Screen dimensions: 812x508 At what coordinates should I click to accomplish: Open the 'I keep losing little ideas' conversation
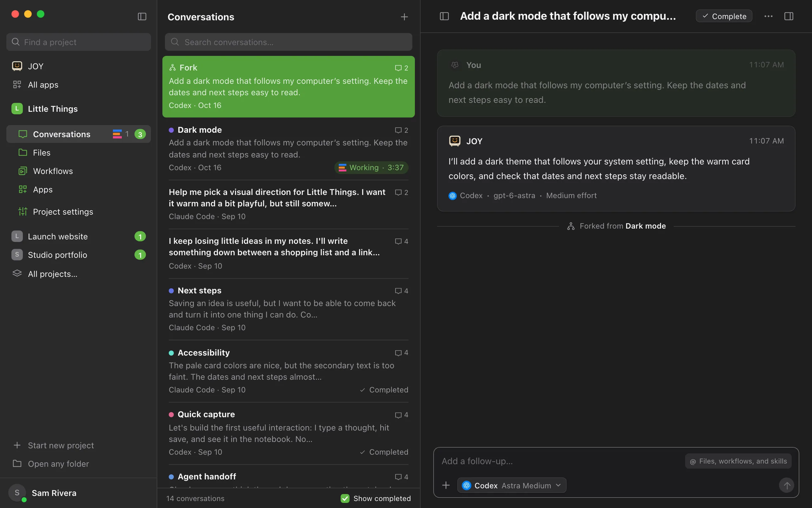(x=289, y=253)
